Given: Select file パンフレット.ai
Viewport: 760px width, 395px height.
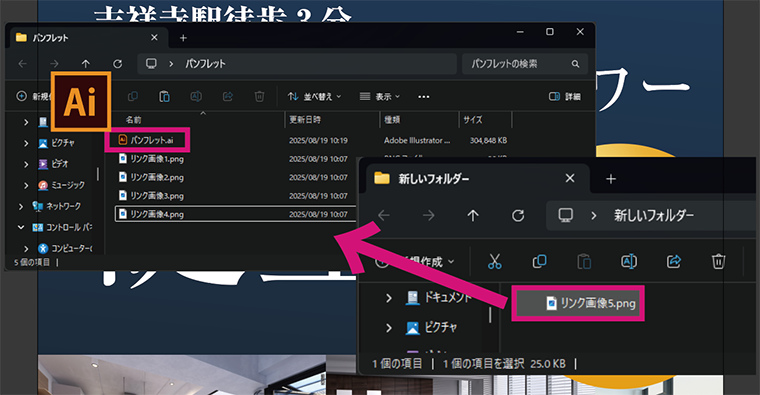Looking at the screenshot, I should point(152,141).
